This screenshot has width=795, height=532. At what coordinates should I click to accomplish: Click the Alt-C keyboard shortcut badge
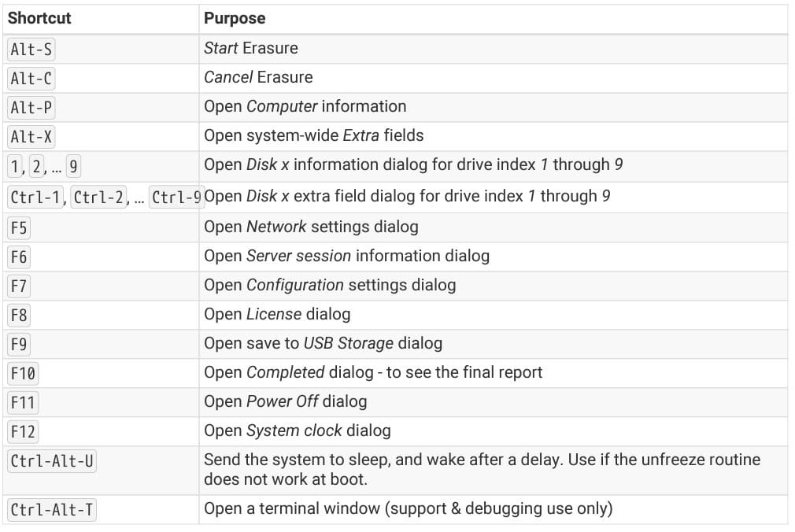[31, 78]
